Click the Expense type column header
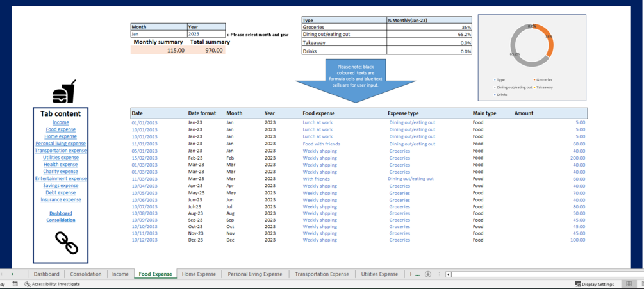Viewport: 644px width, 289px height. pos(403,113)
